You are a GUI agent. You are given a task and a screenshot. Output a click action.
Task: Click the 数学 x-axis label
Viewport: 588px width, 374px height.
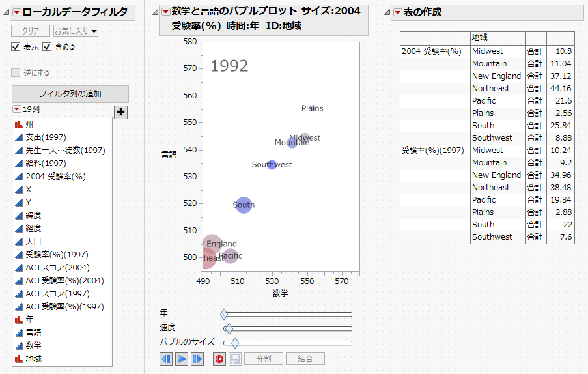[281, 293]
